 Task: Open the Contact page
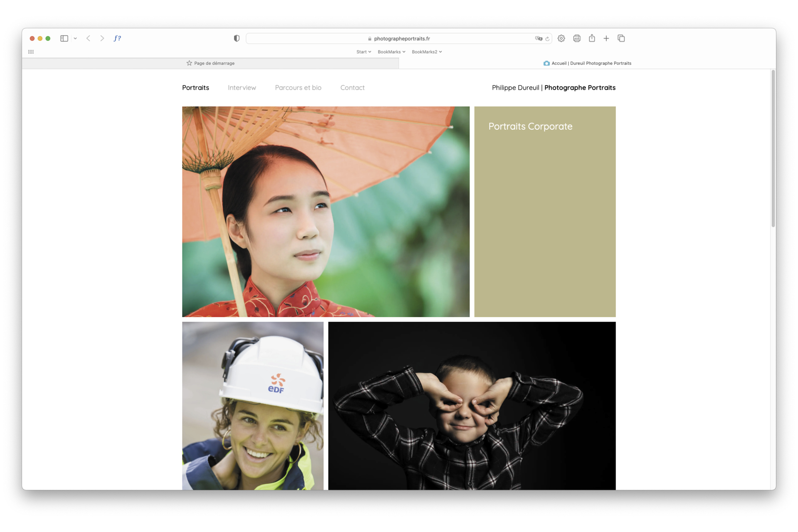[352, 88]
